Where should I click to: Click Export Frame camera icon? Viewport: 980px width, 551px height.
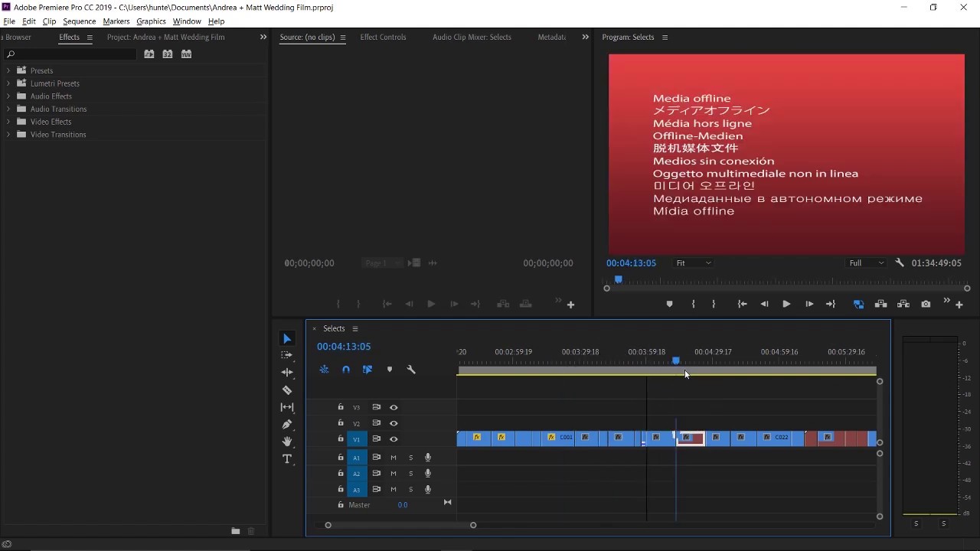tap(926, 304)
